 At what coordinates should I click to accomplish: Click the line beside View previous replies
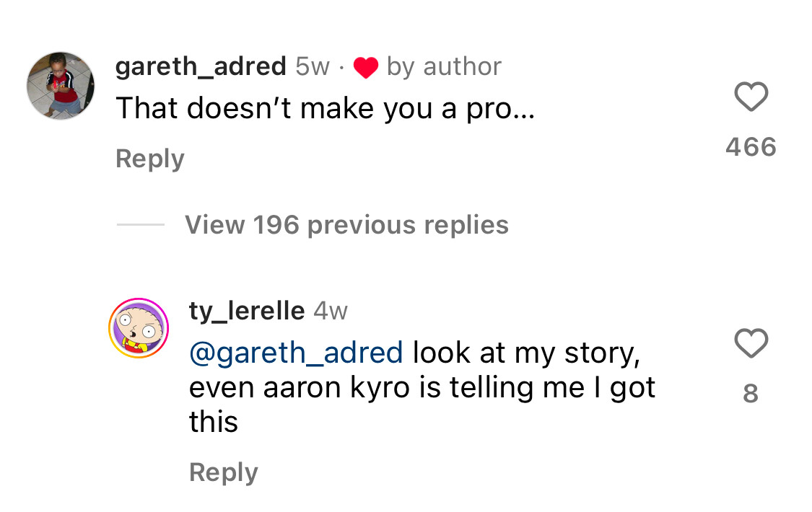tap(141, 225)
